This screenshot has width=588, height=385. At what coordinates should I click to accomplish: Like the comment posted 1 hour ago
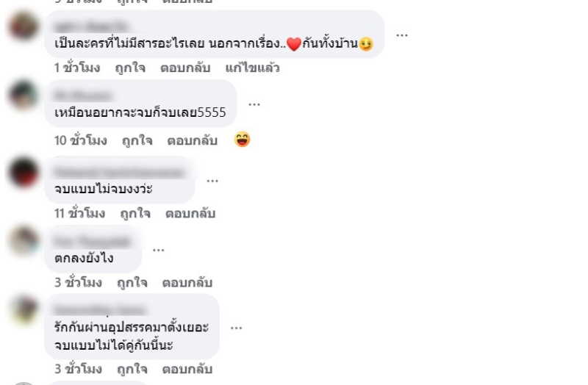click(x=130, y=68)
